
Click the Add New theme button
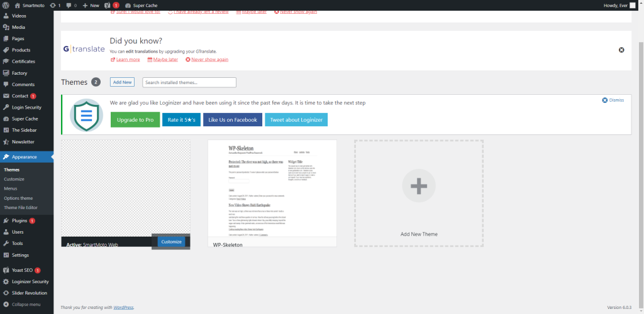point(122,82)
